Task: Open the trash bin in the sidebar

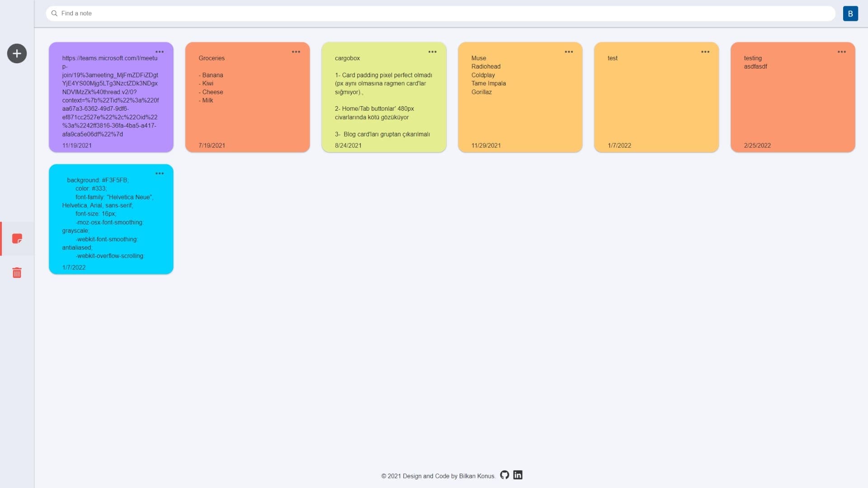Action: 17,272
